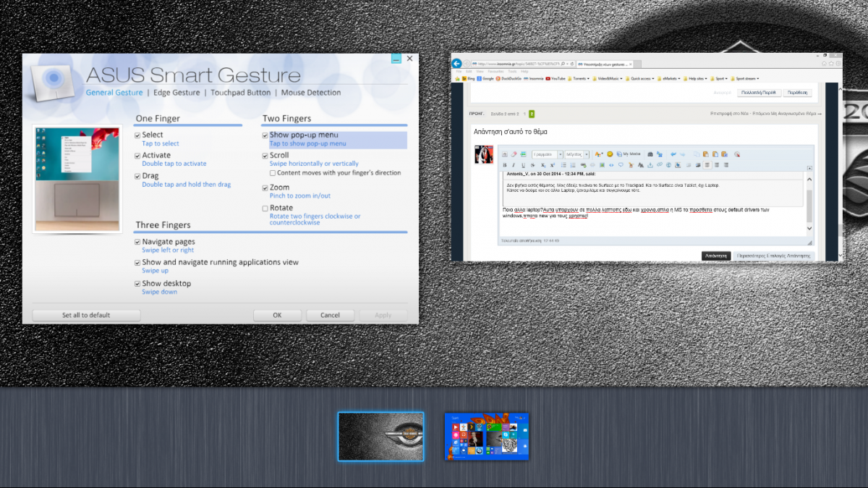Toggle the Drag gesture checkbox
The width and height of the screenshot is (868, 488).
point(137,177)
